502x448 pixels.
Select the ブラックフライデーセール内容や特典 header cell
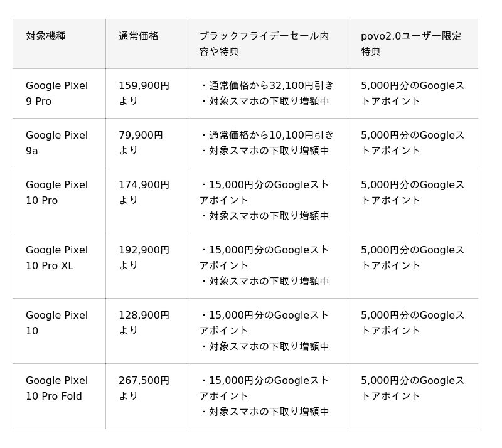click(x=264, y=44)
